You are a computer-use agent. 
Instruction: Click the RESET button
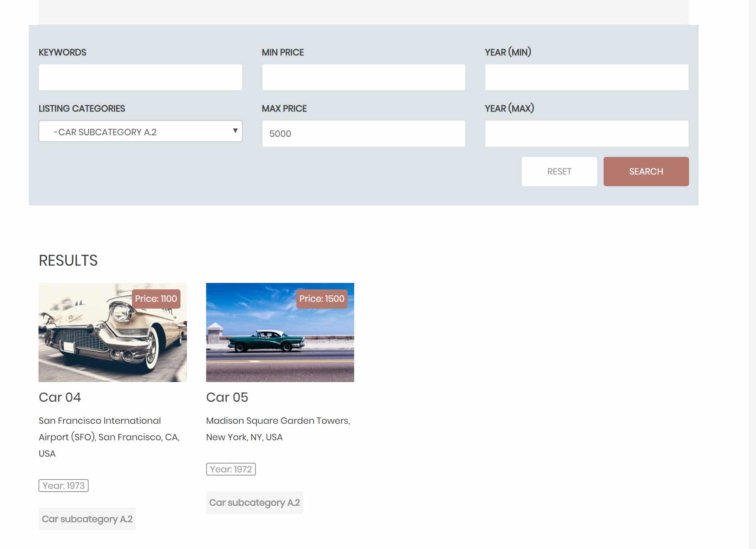559,171
